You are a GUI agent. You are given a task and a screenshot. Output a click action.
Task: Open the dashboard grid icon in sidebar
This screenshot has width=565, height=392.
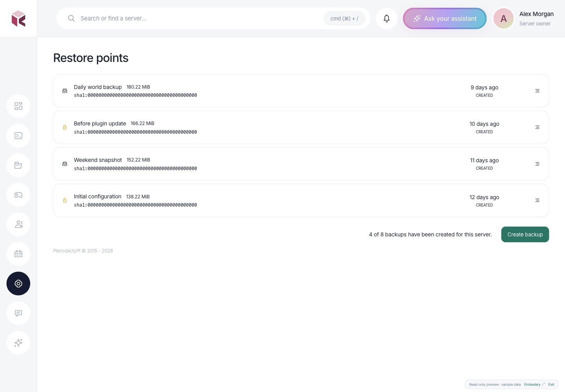point(18,106)
